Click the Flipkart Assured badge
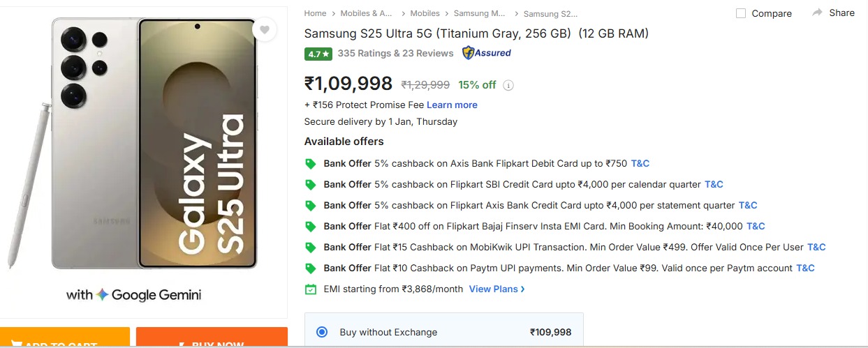The width and height of the screenshot is (868, 348). tap(487, 53)
